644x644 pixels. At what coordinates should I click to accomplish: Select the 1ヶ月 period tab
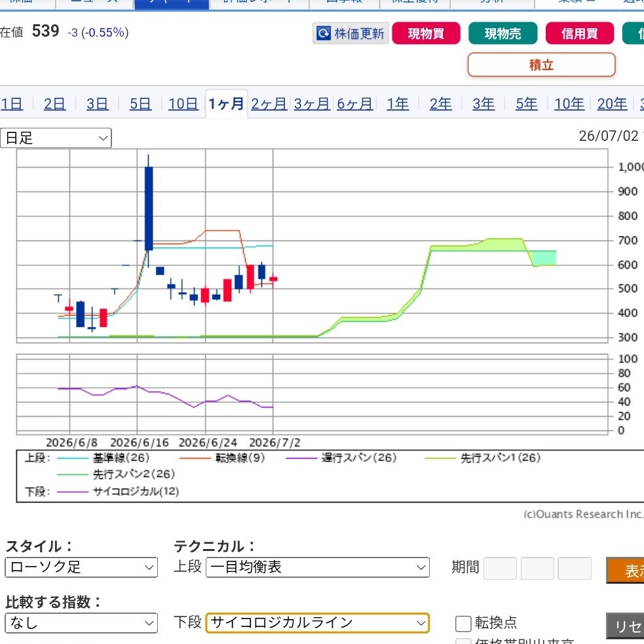click(x=226, y=104)
